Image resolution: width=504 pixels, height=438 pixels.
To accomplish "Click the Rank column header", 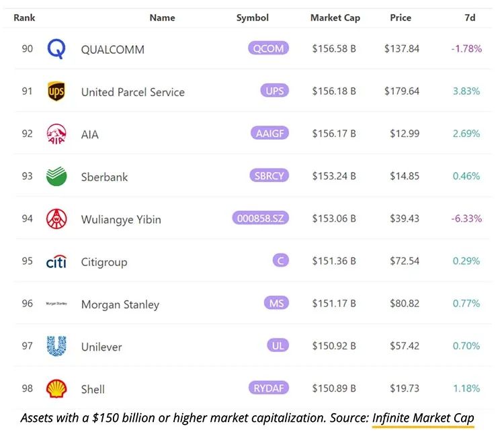I will [24, 18].
